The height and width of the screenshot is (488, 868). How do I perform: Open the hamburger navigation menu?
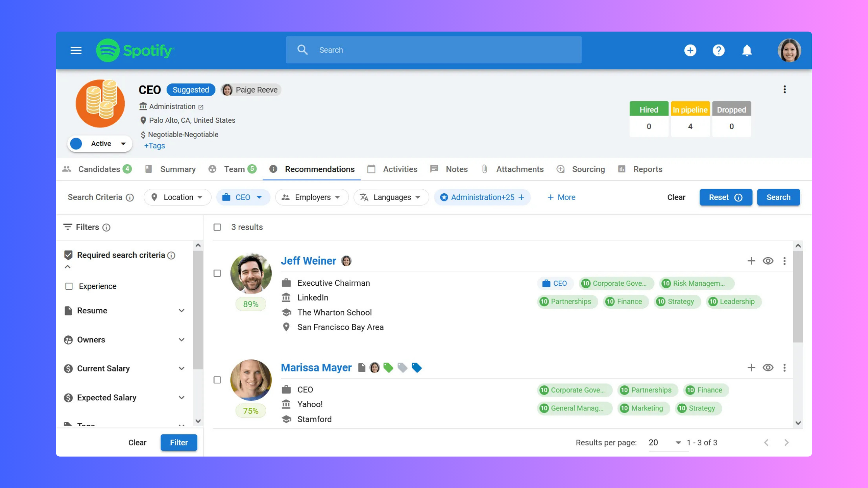(76, 50)
